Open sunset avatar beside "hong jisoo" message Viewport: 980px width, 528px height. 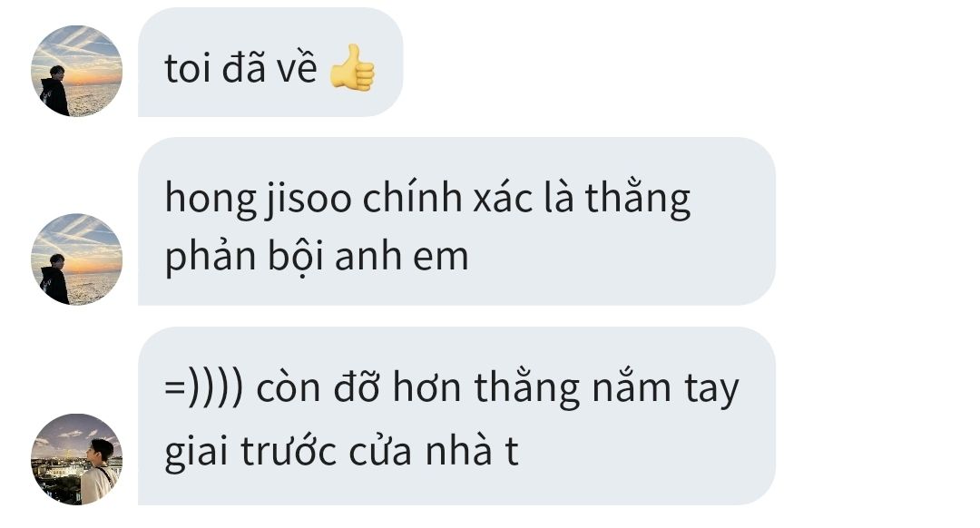[76, 259]
